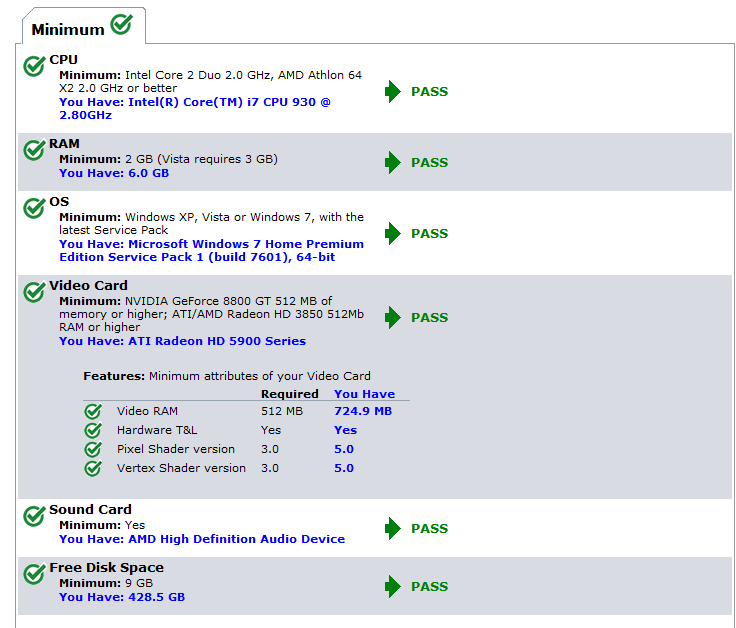Click the 724.9 MB Video RAM value
The height and width of the screenshot is (628, 736).
pos(363,411)
